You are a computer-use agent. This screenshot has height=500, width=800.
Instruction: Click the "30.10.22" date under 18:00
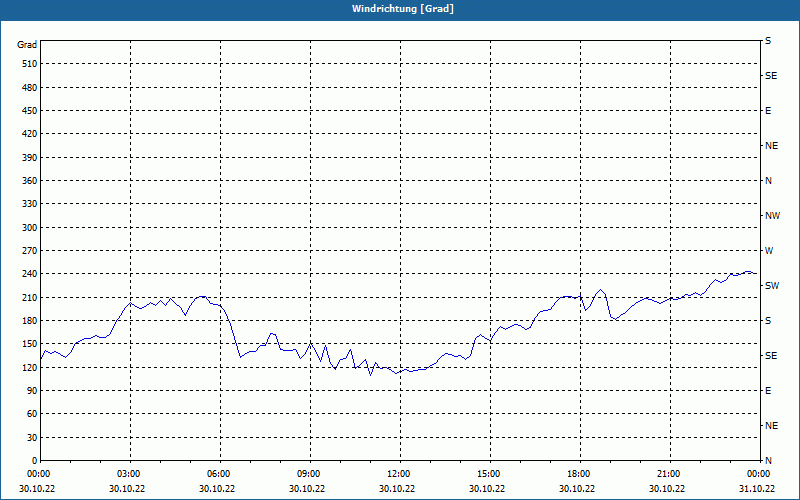pyautogui.click(x=577, y=489)
